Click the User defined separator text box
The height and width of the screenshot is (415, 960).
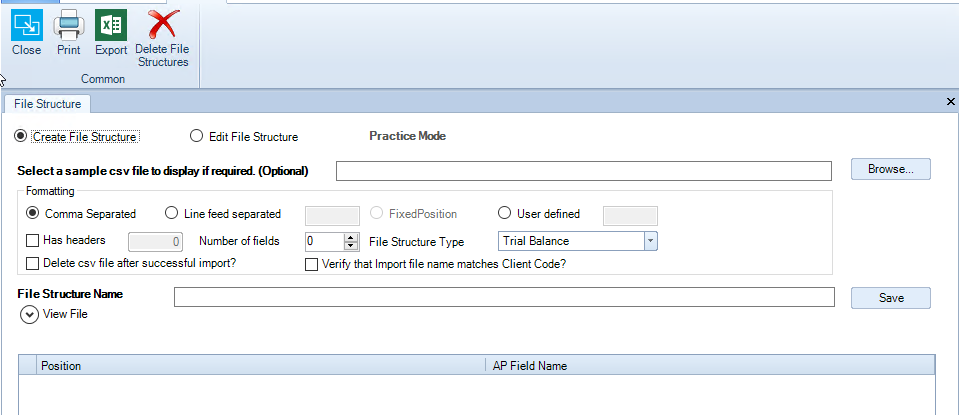631,215
